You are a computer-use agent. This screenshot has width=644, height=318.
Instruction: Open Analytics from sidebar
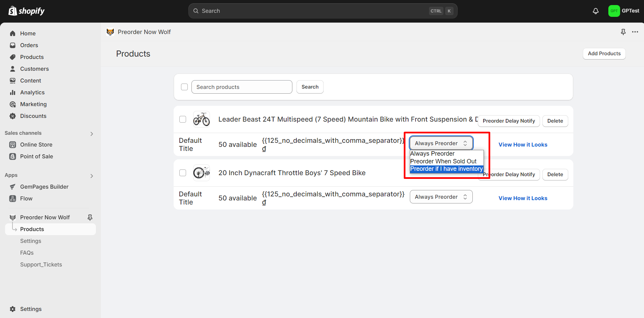tap(32, 92)
